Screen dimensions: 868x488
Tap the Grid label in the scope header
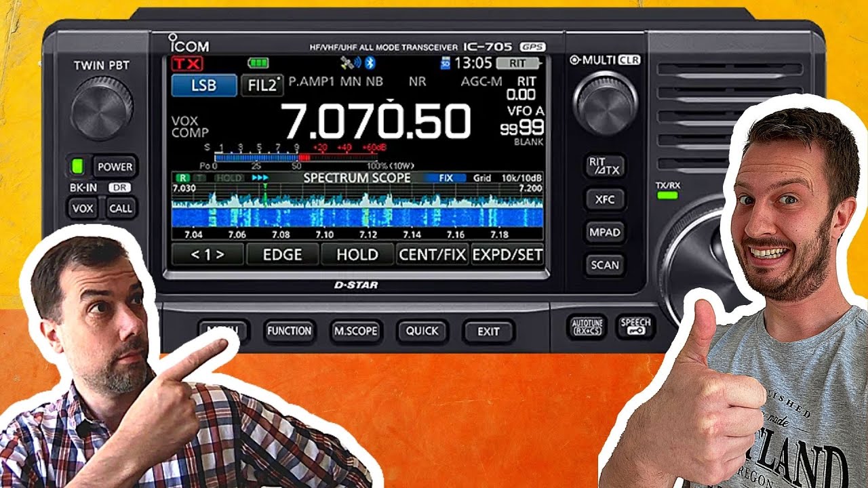(x=482, y=178)
